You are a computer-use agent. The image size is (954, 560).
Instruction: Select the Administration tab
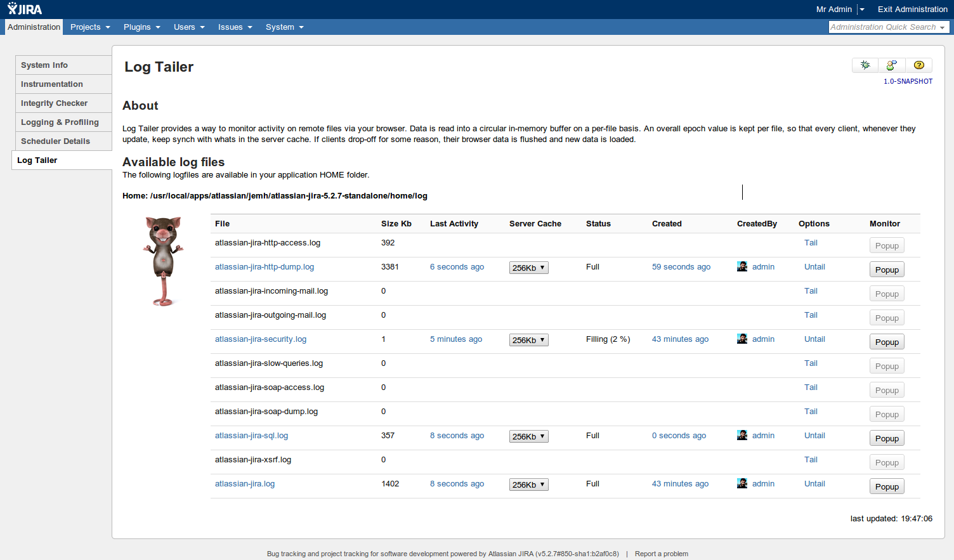click(34, 27)
